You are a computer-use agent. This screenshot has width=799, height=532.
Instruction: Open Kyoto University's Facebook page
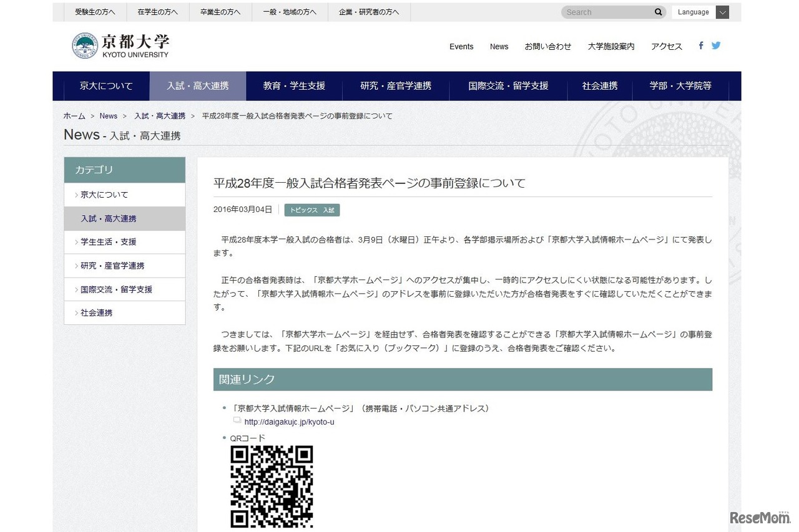700,46
